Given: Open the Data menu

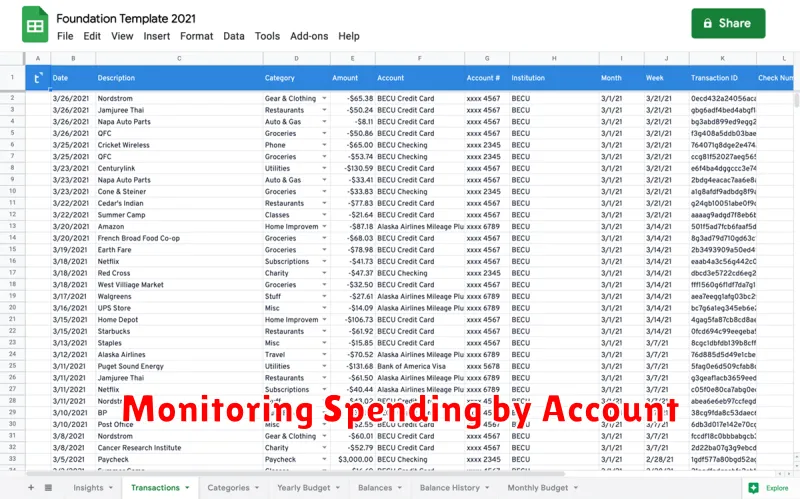Looking at the screenshot, I should click(234, 36).
